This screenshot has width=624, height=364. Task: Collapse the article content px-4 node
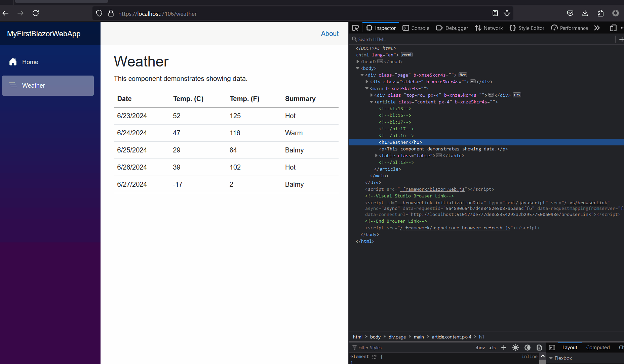372,102
